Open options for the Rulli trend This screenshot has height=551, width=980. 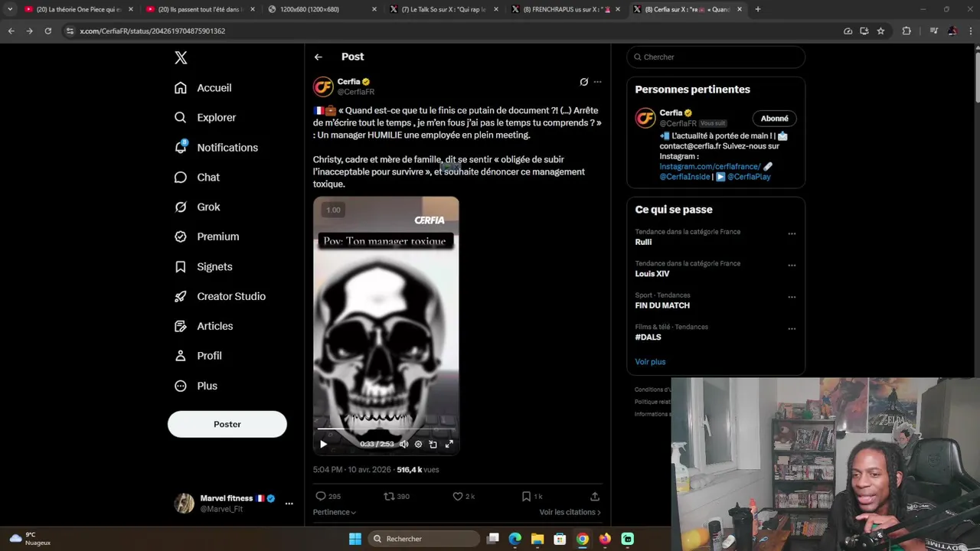792,234
